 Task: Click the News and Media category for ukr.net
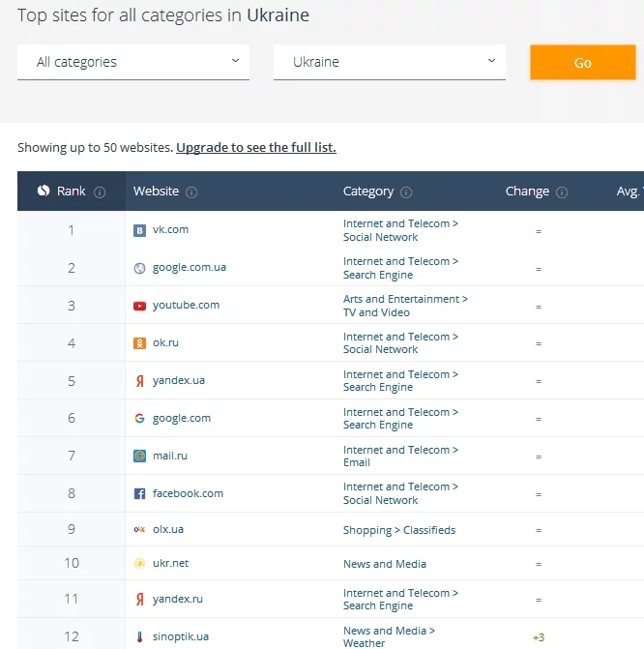pos(384,564)
